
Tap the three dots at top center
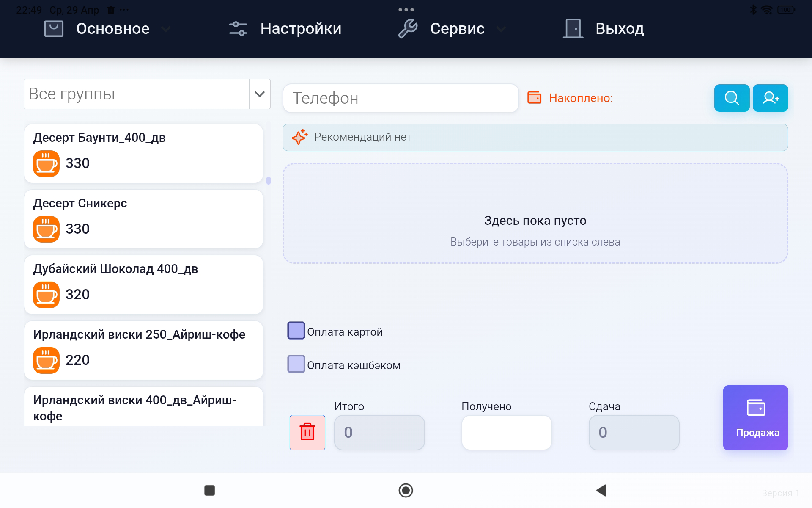point(406,10)
